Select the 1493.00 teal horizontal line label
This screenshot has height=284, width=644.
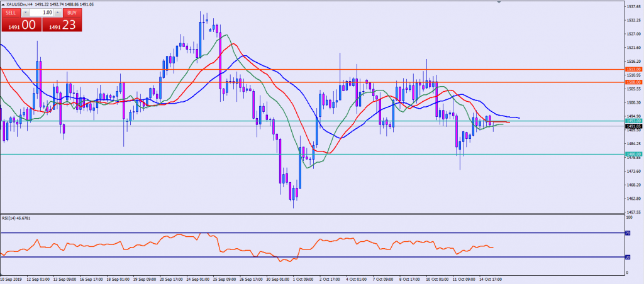(x=633, y=121)
